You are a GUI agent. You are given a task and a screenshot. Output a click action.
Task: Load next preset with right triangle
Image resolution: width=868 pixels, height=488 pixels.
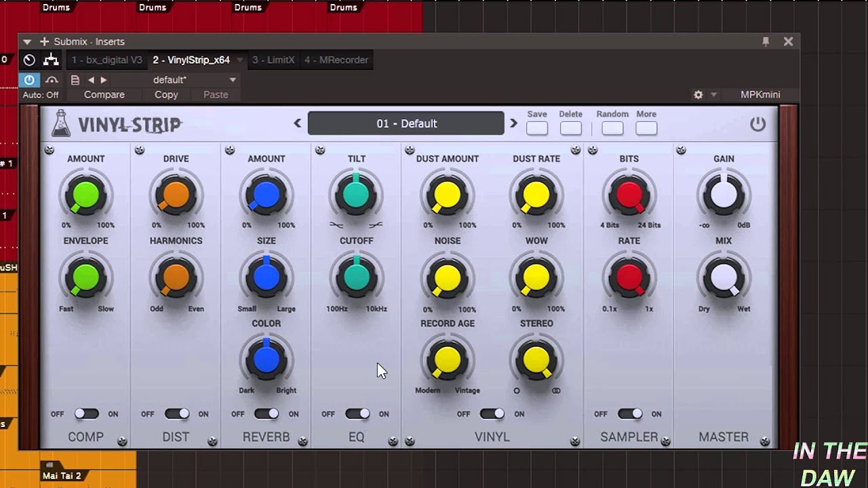104,80
